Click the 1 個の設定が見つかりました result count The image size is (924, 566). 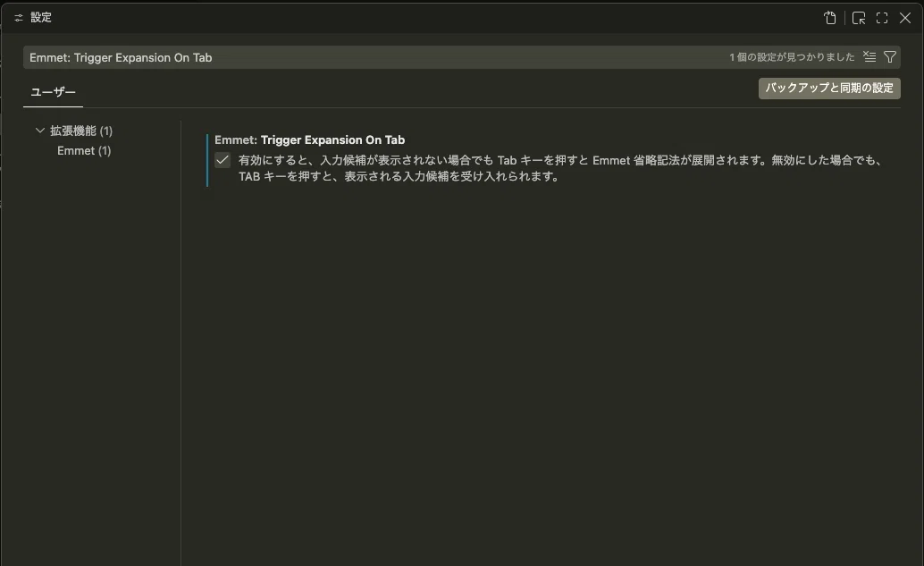click(792, 57)
